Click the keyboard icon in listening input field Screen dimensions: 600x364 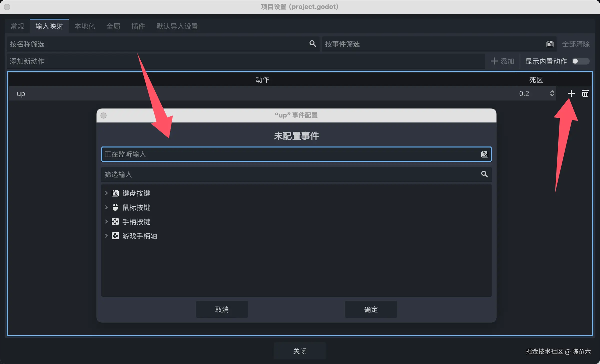(x=484, y=154)
